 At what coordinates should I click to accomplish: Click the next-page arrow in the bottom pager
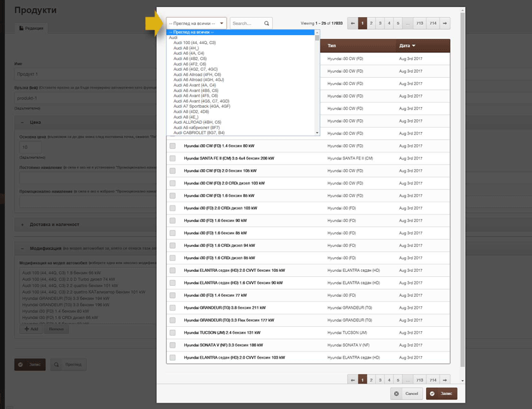pos(445,380)
